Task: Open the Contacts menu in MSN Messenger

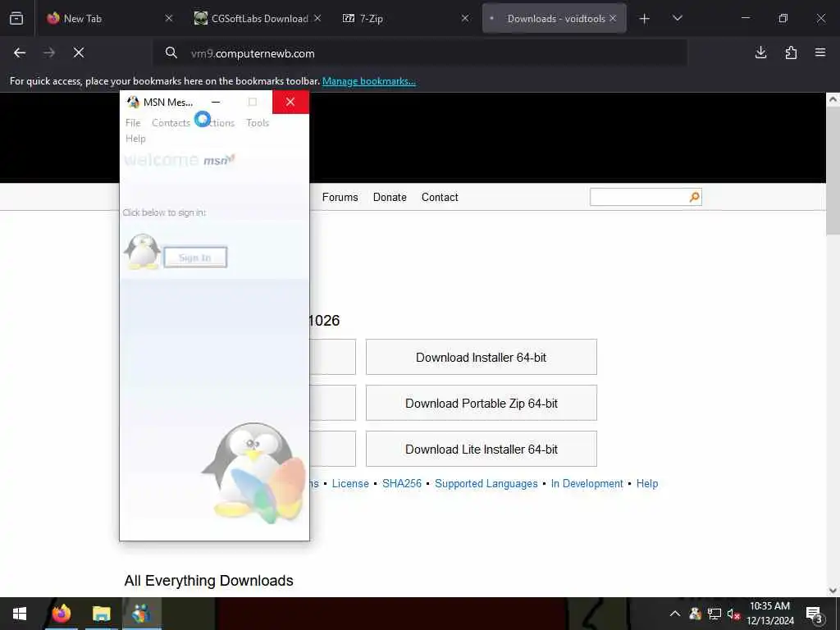Action: coord(171,123)
